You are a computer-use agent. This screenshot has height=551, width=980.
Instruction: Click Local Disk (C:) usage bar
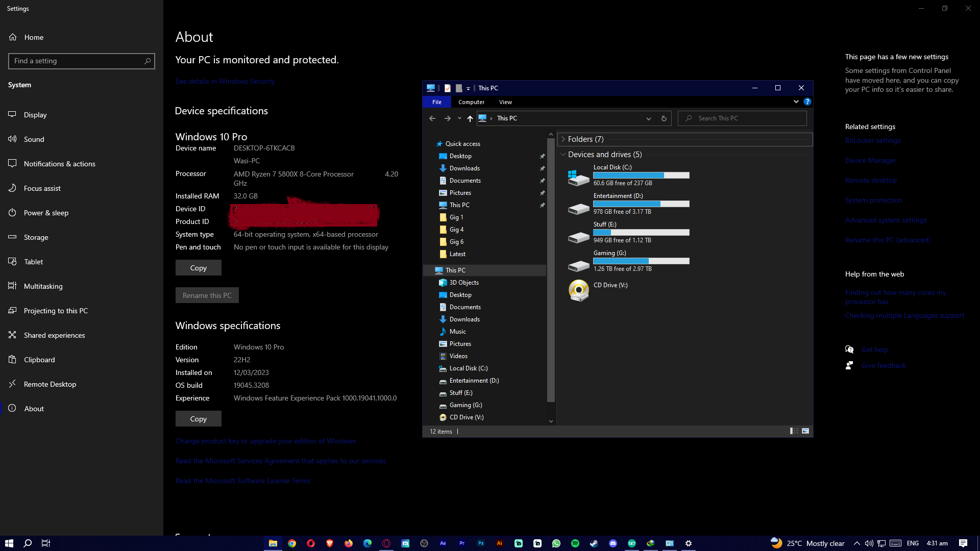click(x=641, y=175)
